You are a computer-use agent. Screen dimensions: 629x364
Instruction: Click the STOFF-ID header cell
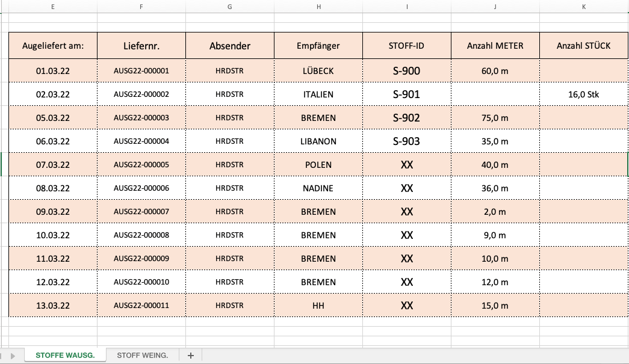pos(407,46)
